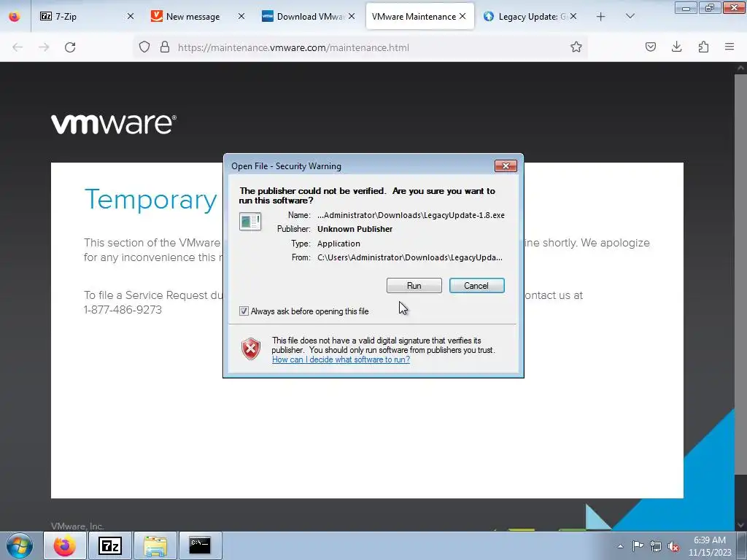
Task: Click Run in the Security Warning dialog
Action: 414,285
